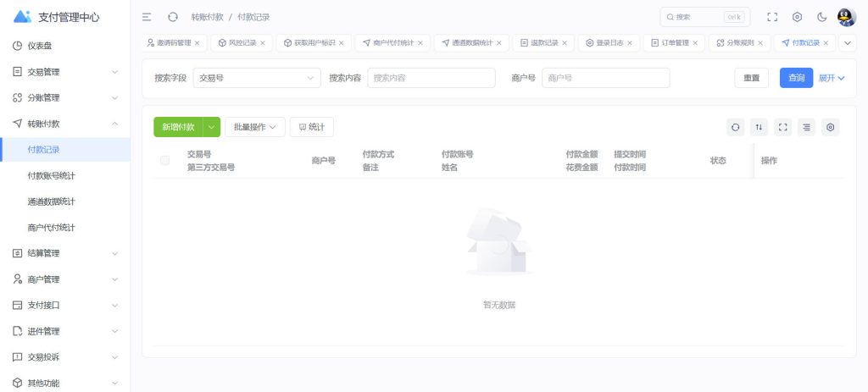
Task: Open the 新增付款 dropdown arrow
Action: [212, 127]
